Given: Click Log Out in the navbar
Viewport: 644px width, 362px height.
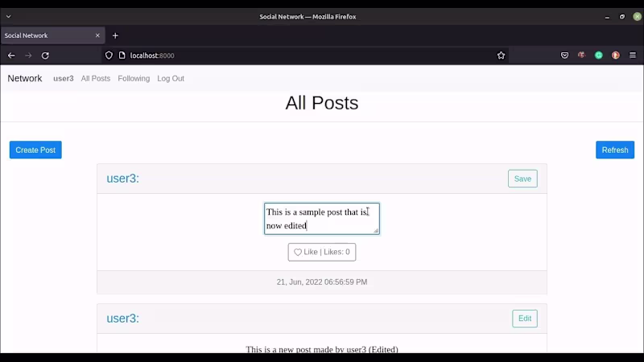Looking at the screenshot, I should [171, 78].
